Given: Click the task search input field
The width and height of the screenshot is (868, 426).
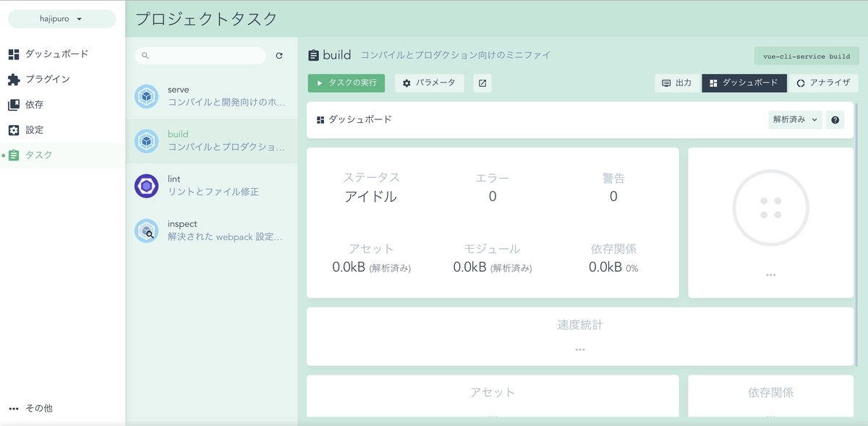Looking at the screenshot, I should (200, 56).
